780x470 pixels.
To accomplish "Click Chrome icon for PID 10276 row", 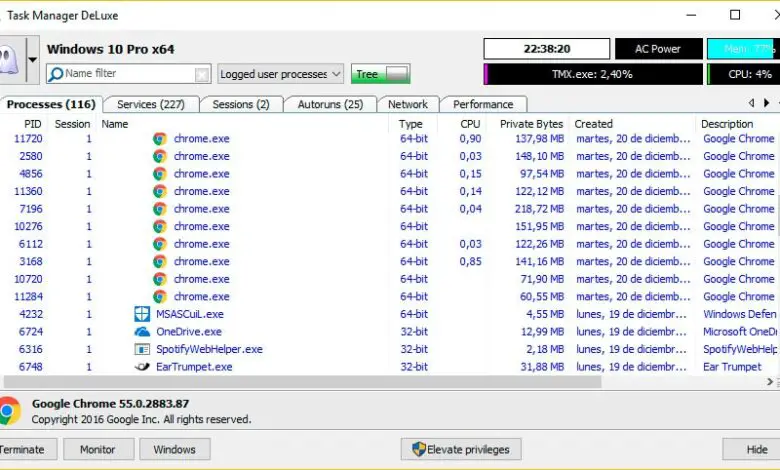I will click(x=160, y=226).
